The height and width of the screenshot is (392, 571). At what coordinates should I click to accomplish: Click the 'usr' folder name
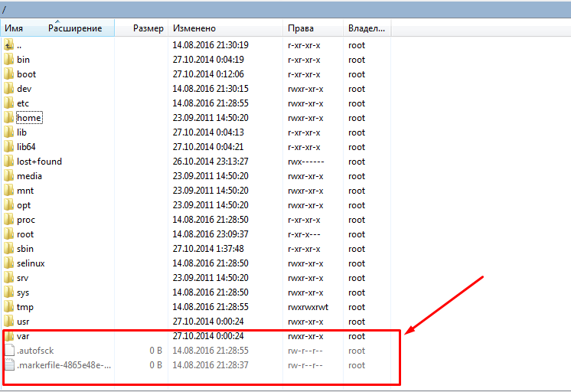pyautogui.click(x=23, y=322)
